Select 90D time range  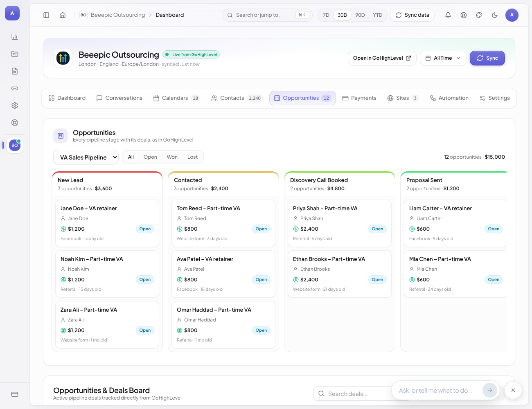(x=360, y=15)
